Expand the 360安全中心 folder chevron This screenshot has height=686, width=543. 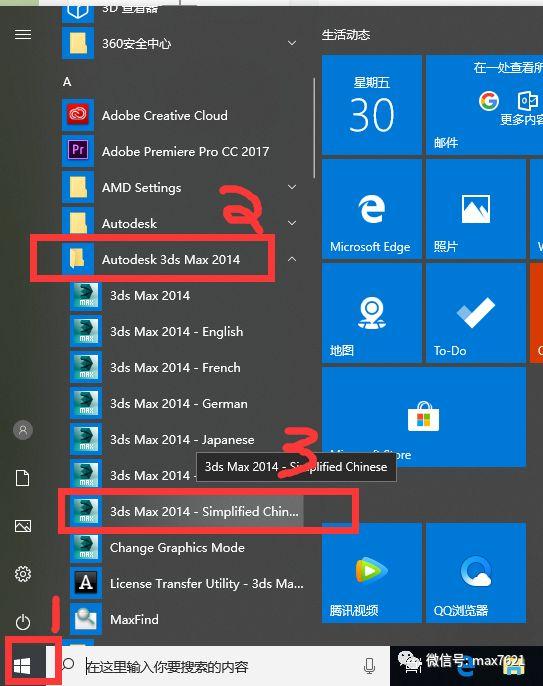pyautogui.click(x=292, y=43)
